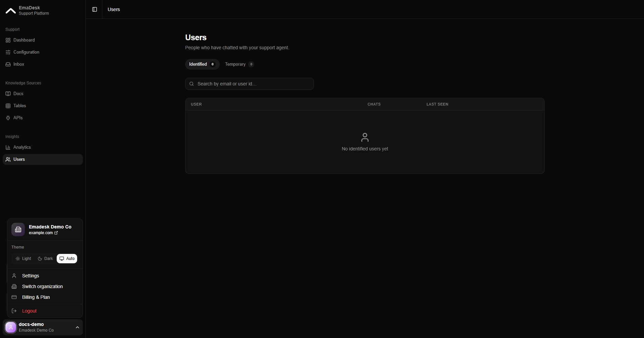Open Docs knowledge source
Image resolution: width=644 pixels, height=338 pixels.
tap(43, 94)
